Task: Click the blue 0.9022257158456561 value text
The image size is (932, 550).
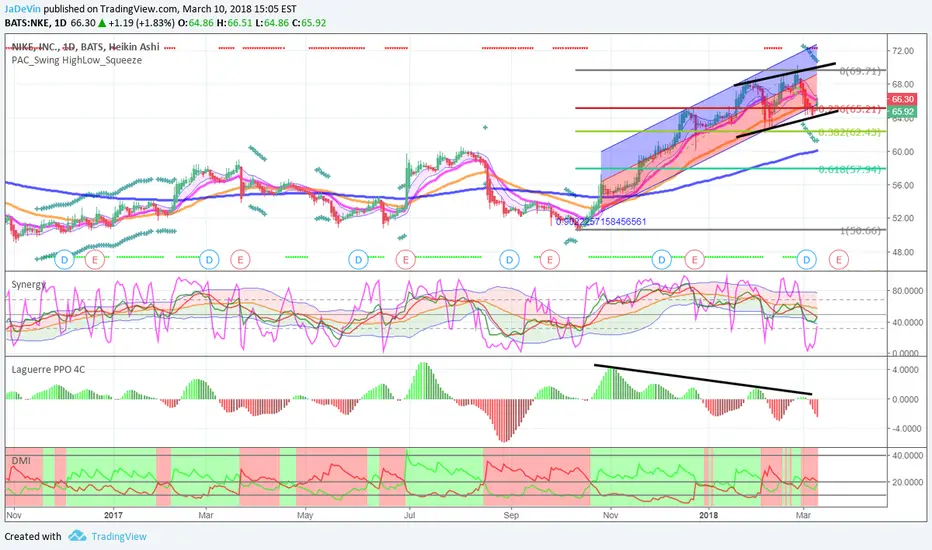Action: pyautogui.click(x=601, y=222)
